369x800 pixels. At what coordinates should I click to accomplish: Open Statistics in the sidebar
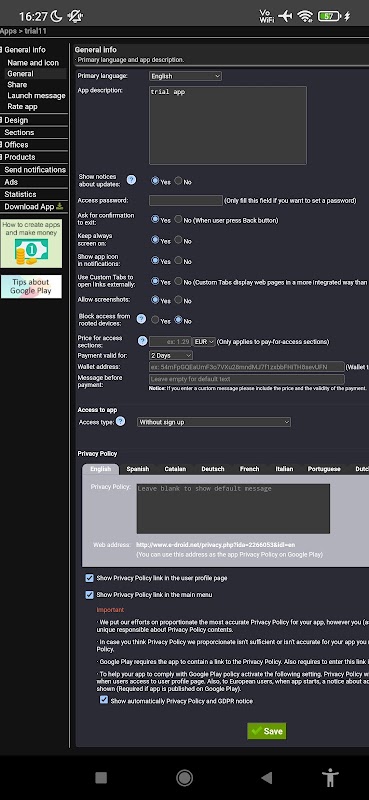coord(20,194)
